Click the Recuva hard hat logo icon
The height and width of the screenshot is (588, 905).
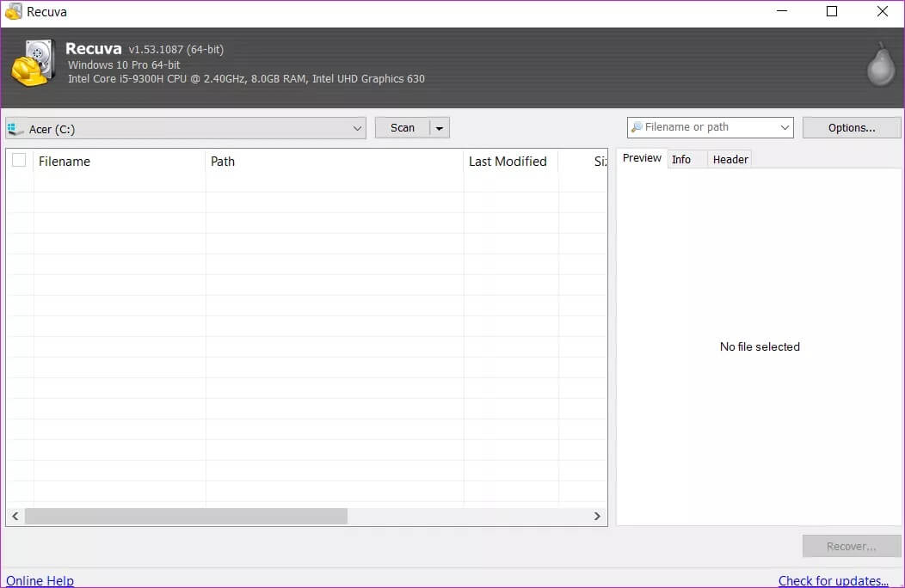tap(33, 63)
